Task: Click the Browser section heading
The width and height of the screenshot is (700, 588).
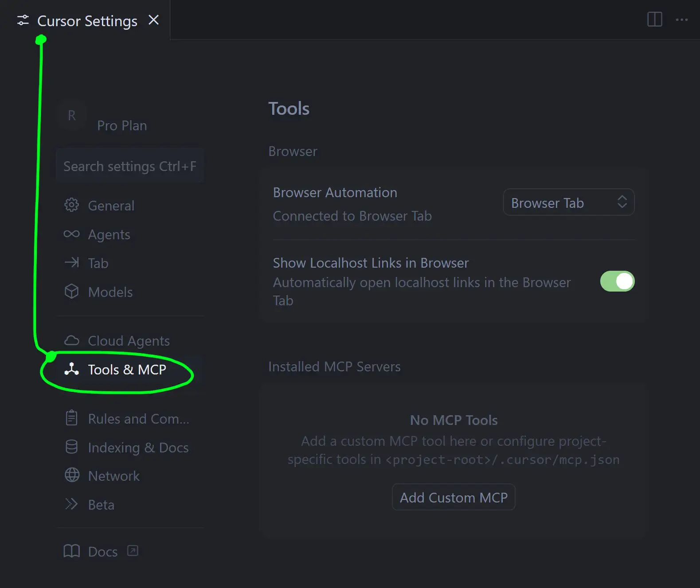Action: (293, 151)
